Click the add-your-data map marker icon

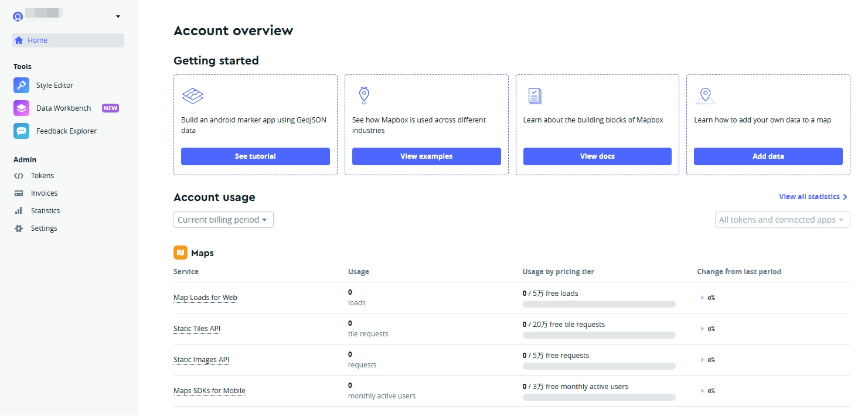(706, 96)
